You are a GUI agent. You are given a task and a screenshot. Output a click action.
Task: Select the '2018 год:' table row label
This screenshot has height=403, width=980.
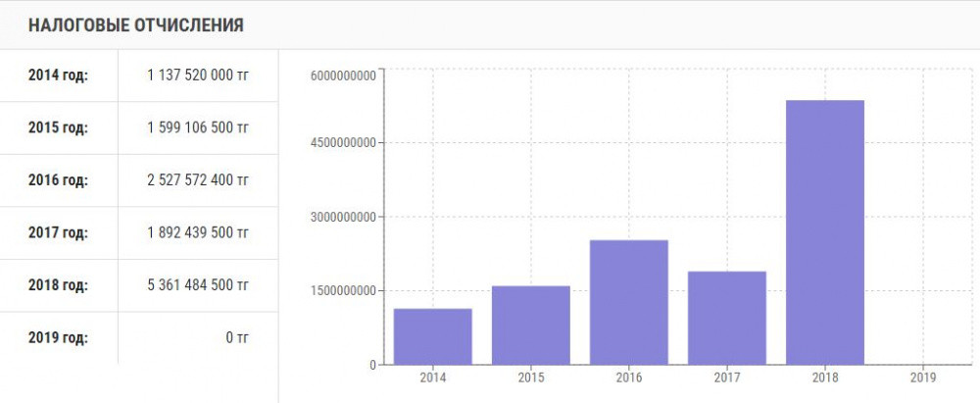pos(58,285)
